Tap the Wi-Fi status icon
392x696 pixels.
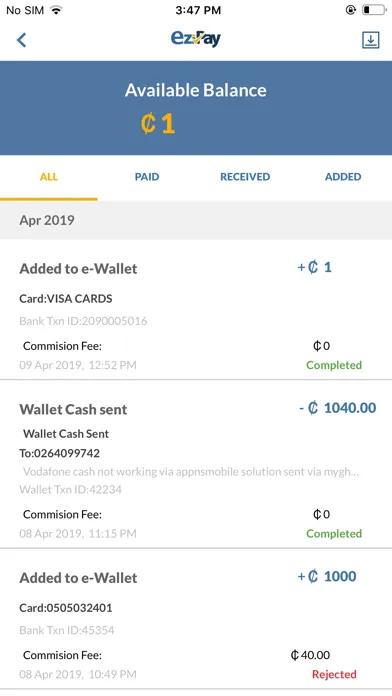(55, 10)
